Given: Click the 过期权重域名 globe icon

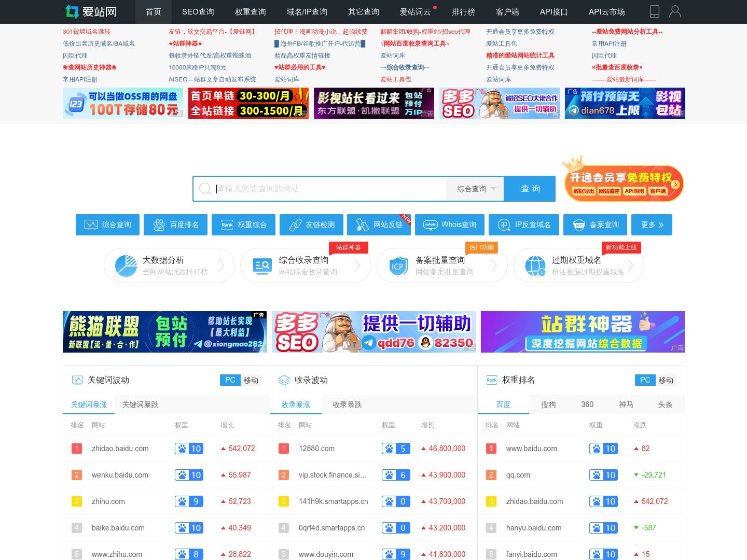Looking at the screenshot, I should (535, 265).
